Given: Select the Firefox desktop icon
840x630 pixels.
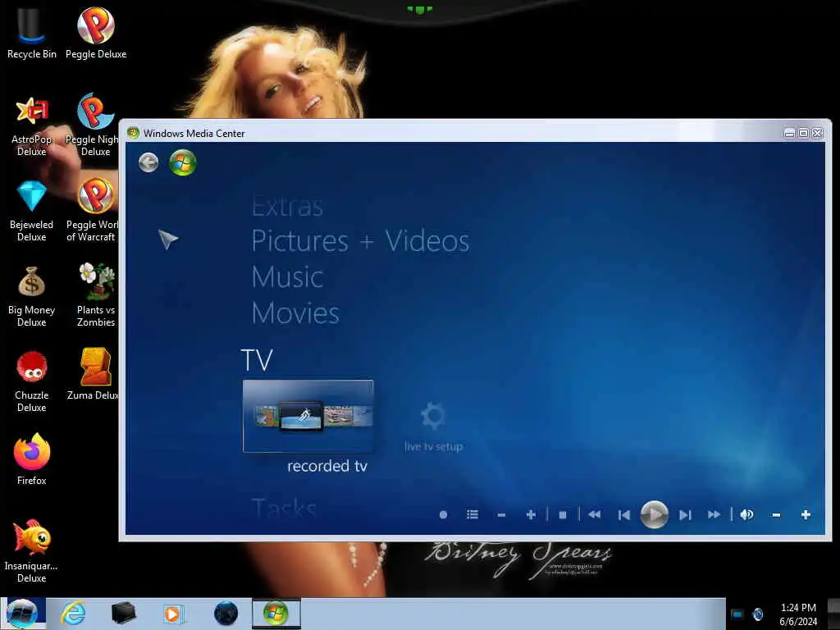Looking at the screenshot, I should [32, 459].
